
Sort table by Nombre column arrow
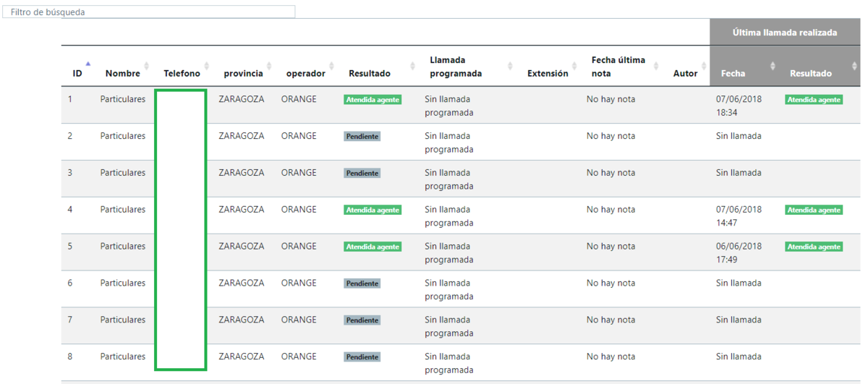tap(147, 67)
